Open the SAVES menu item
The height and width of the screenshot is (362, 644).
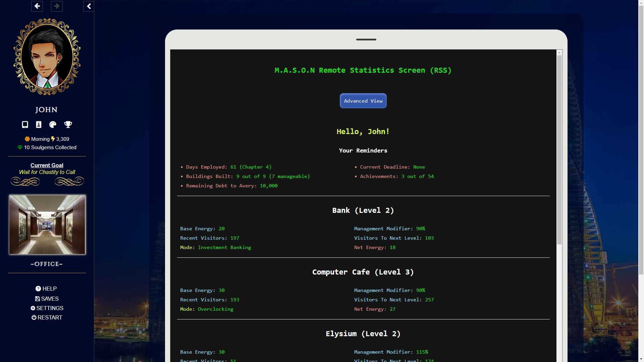[47, 299]
